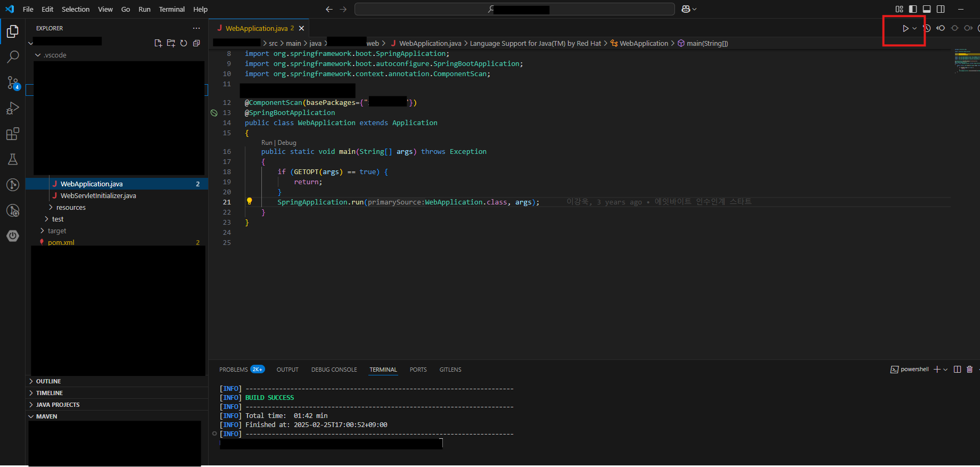This screenshot has height=467, width=980.
Task: Click the Customize Layout icon
Action: (899, 9)
